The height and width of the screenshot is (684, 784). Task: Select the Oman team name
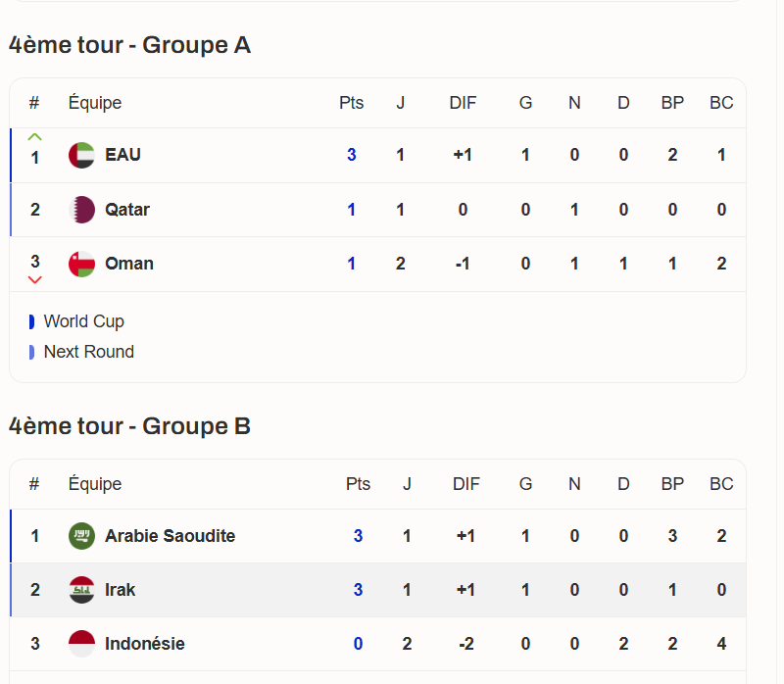129,264
